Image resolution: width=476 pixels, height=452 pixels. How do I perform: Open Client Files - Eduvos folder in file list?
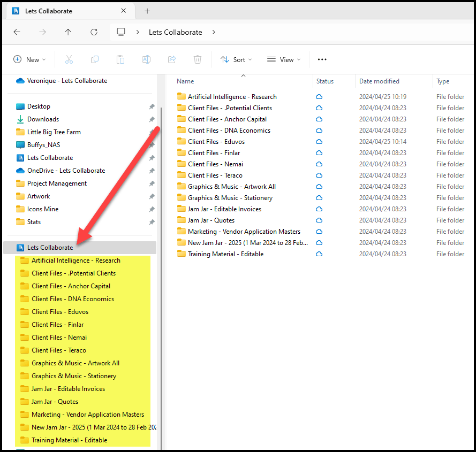pos(213,142)
